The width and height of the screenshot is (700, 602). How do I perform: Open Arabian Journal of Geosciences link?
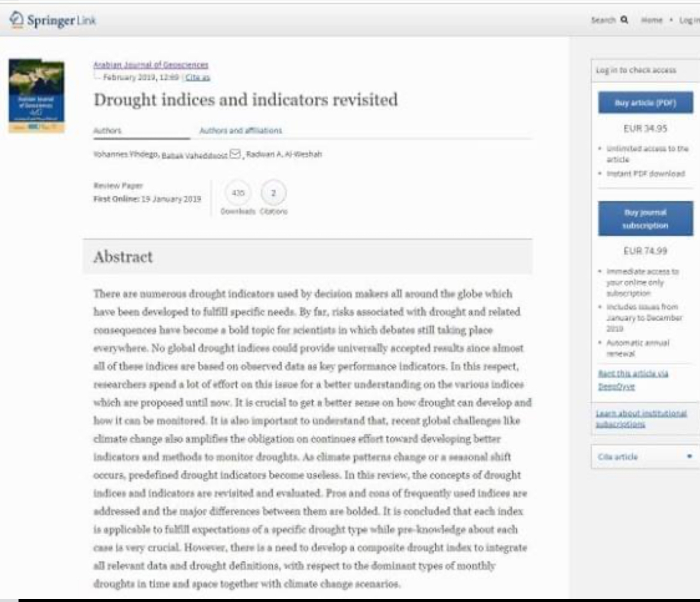point(151,65)
